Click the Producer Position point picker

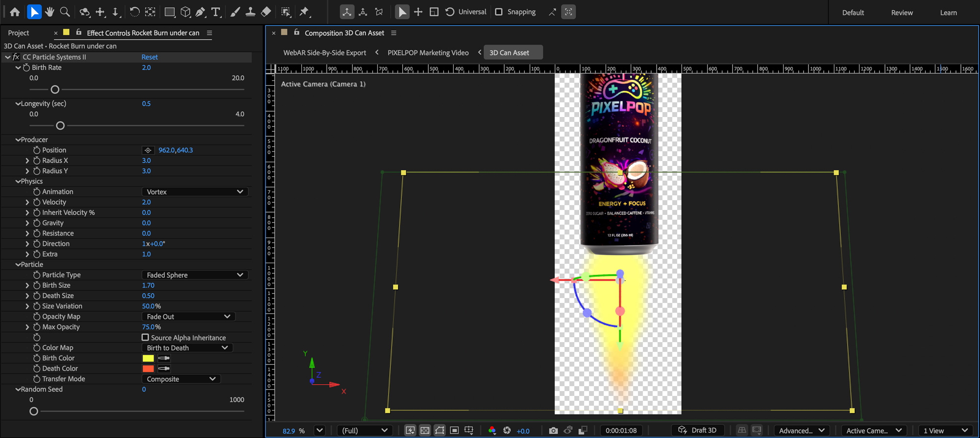click(x=148, y=150)
